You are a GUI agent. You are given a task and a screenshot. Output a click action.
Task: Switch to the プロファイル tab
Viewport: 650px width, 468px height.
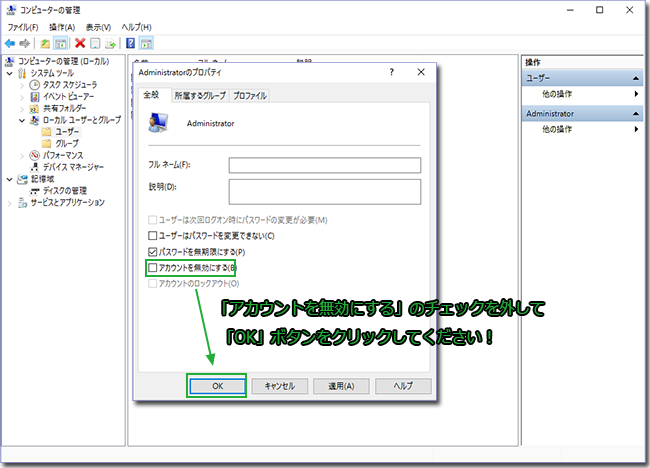pyautogui.click(x=250, y=96)
